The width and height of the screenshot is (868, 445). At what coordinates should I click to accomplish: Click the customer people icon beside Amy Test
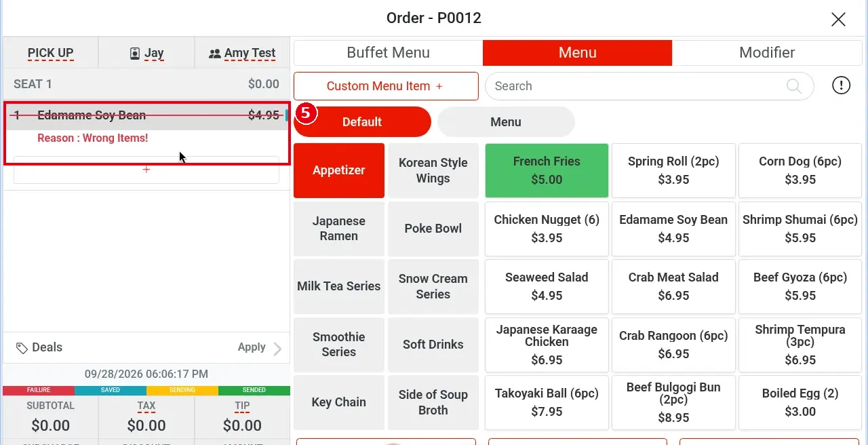[x=215, y=53]
